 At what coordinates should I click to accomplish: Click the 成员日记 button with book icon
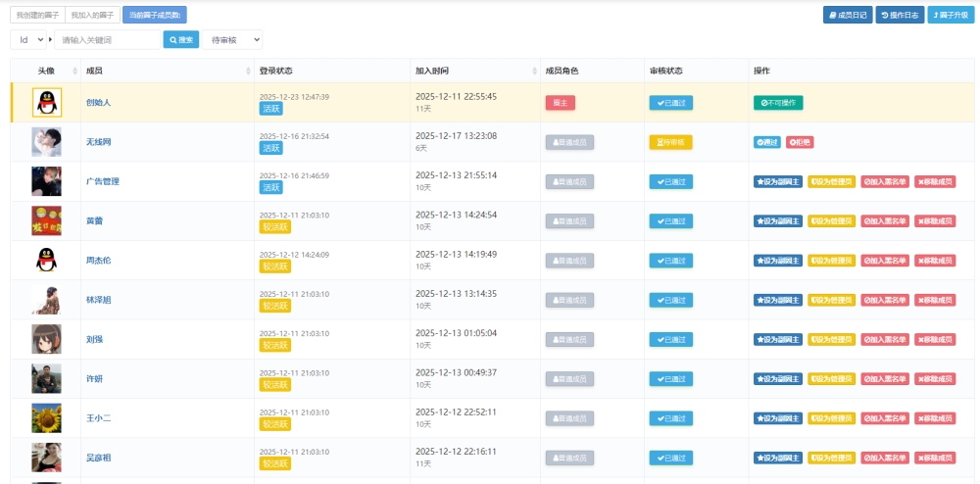pos(847,15)
